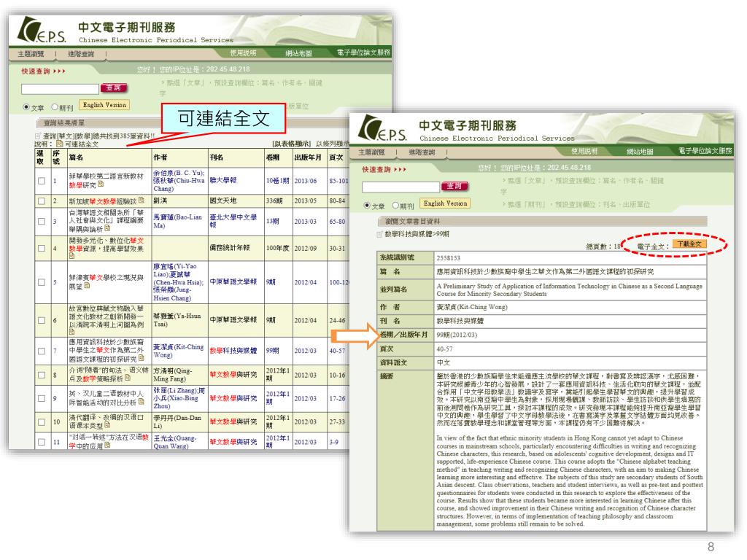Screen dimensions: 747x560
Task: Open issue link 336期
Action: (x=274, y=201)
